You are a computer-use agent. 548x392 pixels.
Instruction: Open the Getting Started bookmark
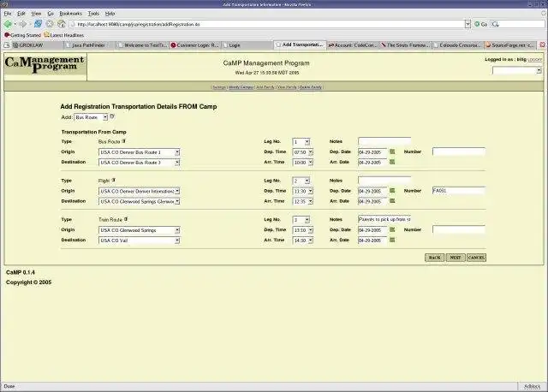coord(23,35)
